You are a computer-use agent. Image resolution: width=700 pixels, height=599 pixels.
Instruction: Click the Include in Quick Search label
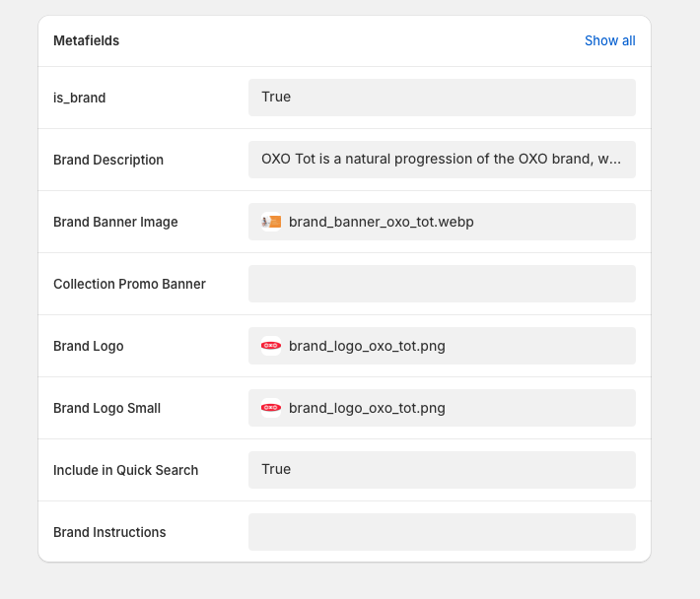click(x=126, y=470)
